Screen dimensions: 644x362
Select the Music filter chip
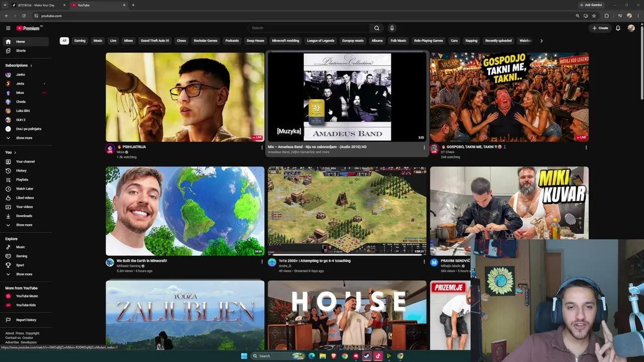point(98,41)
